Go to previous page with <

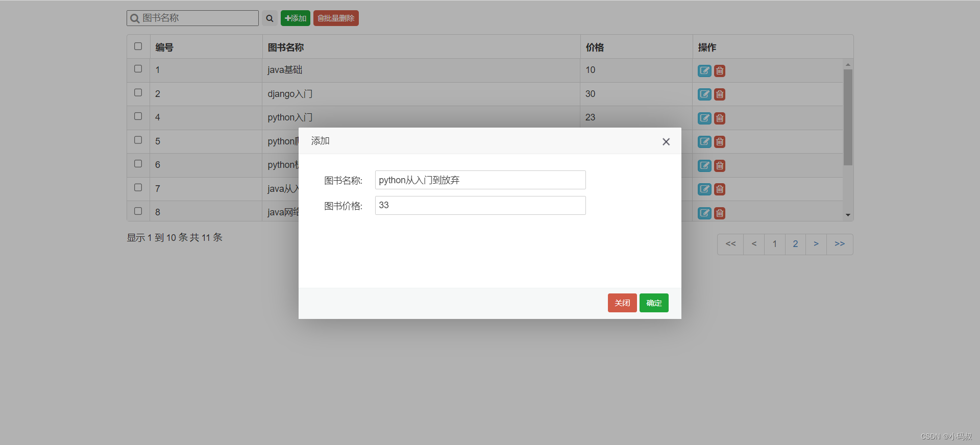click(x=754, y=244)
